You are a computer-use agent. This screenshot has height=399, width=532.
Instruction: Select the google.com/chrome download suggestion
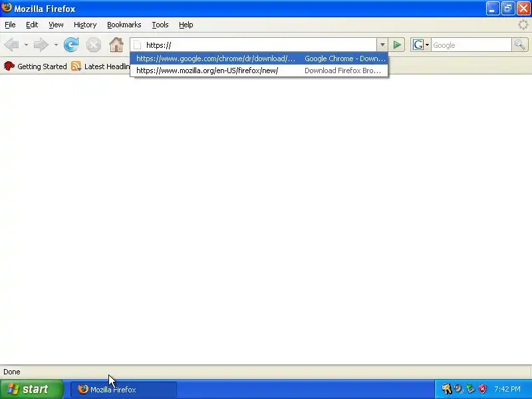259,59
